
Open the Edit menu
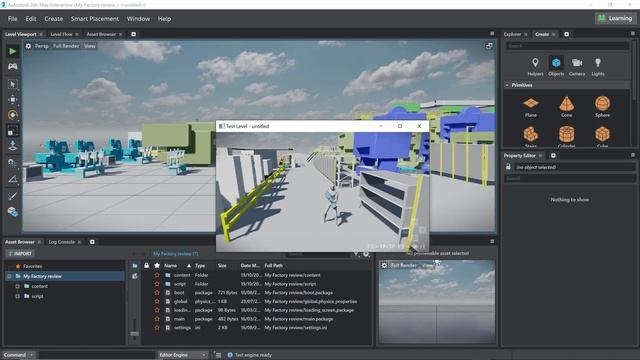coord(31,19)
